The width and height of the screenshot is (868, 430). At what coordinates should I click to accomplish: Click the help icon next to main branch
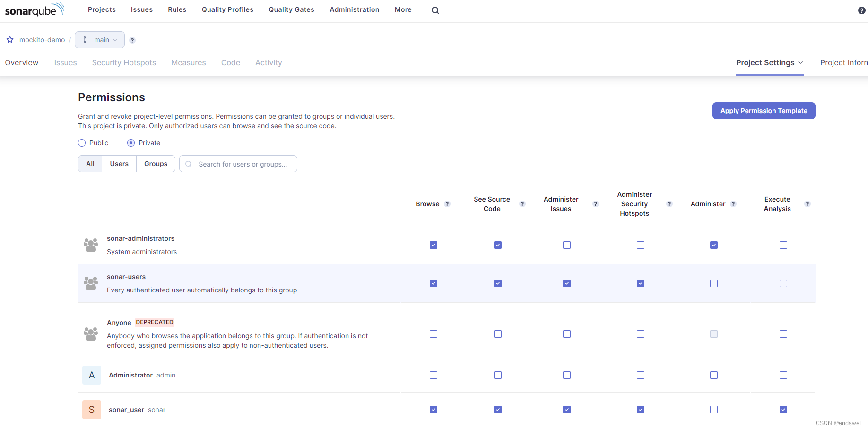(132, 40)
